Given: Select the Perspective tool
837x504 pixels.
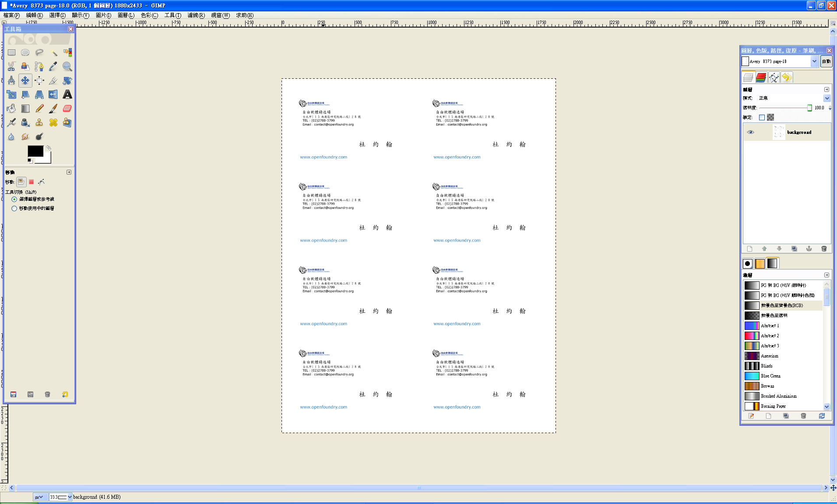Looking at the screenshot, I should click(39, 94).
